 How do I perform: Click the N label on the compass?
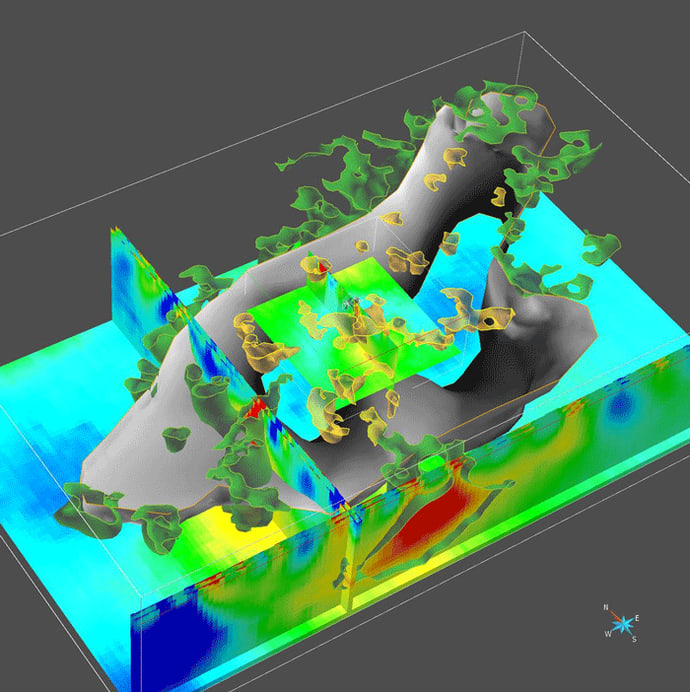606,607
